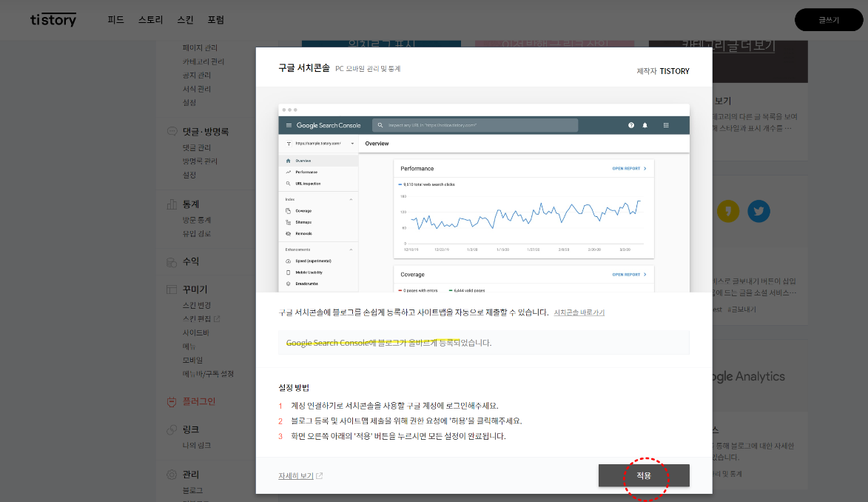
Task: Open 공지 관리 in the sidebar
Action: (197, 76)
